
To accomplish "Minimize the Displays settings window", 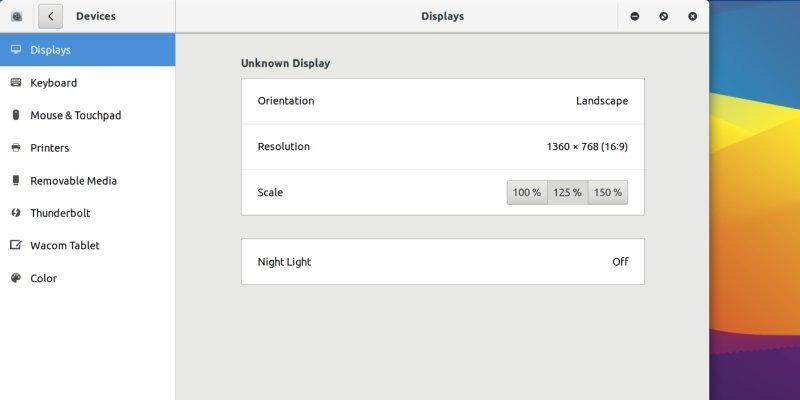I will coord(635,16).
